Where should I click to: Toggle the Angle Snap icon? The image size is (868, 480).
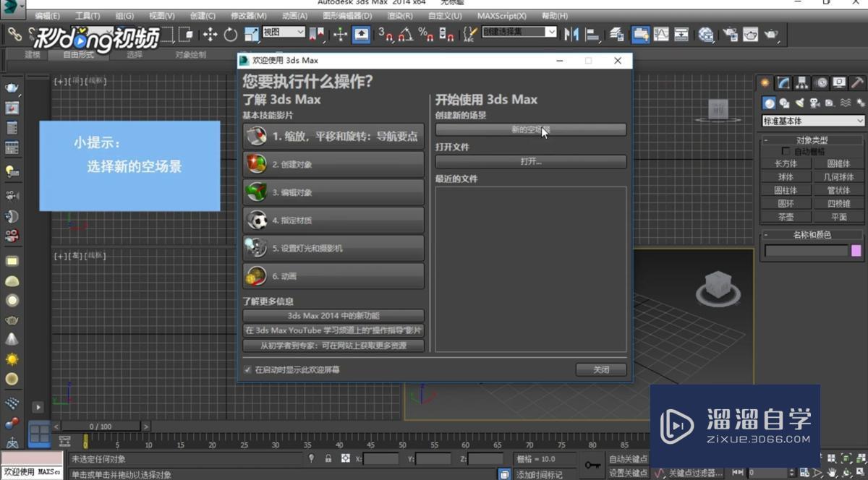pyautogui.click(x=407, y=34)
